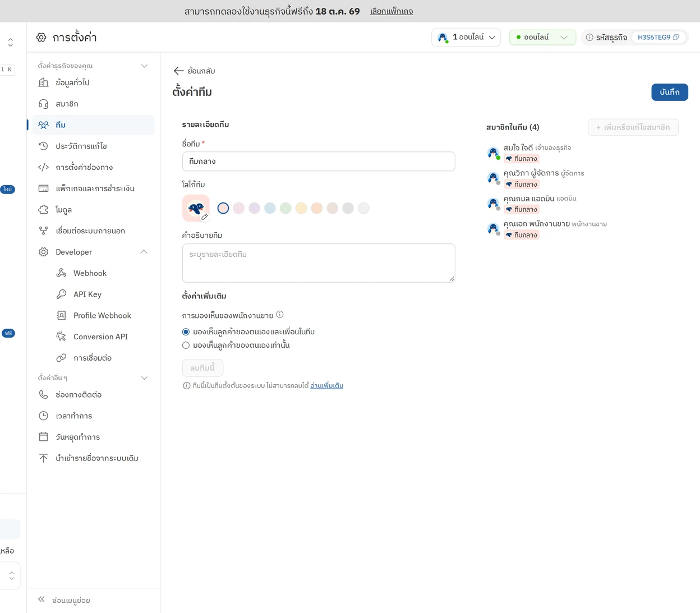Follow the เลือกแพ็กเกจ link in banner

pos(392,11)
